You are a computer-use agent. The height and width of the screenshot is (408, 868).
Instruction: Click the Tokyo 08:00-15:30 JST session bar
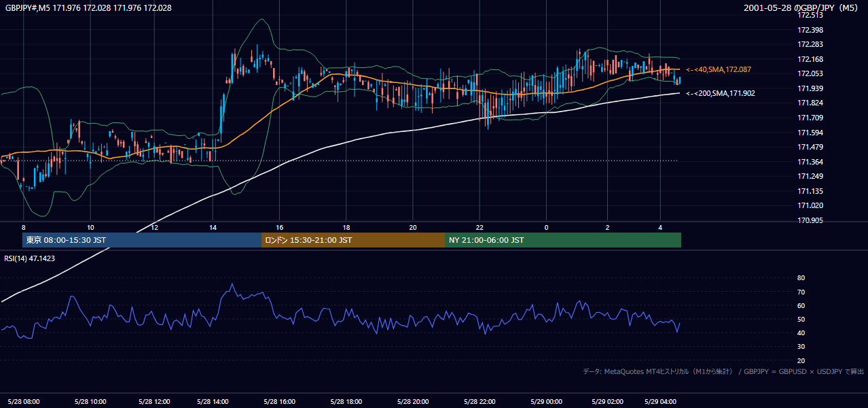pos(142,240)
